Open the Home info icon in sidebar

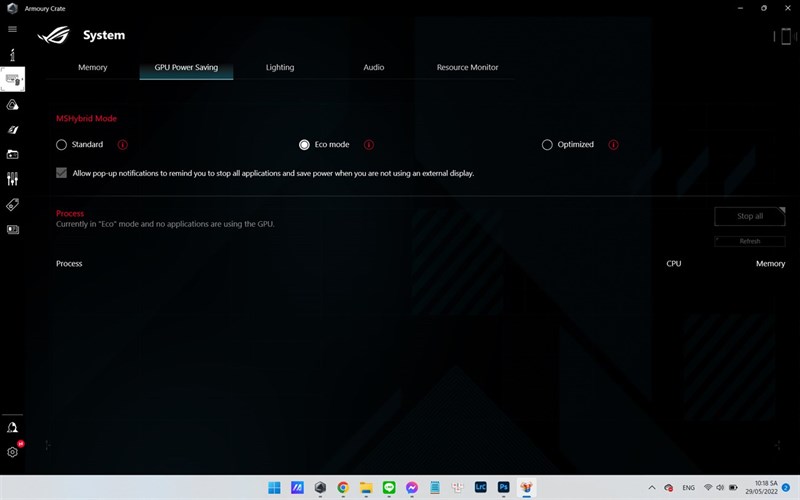[12, 55]
